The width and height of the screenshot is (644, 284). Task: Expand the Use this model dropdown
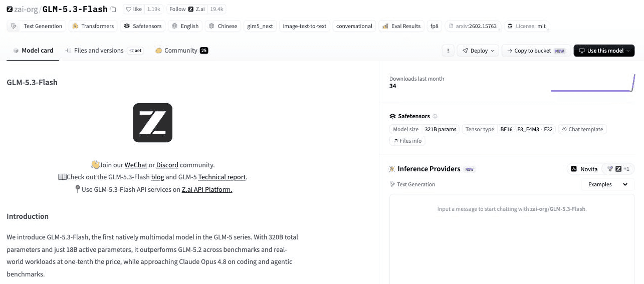(604, 51)
